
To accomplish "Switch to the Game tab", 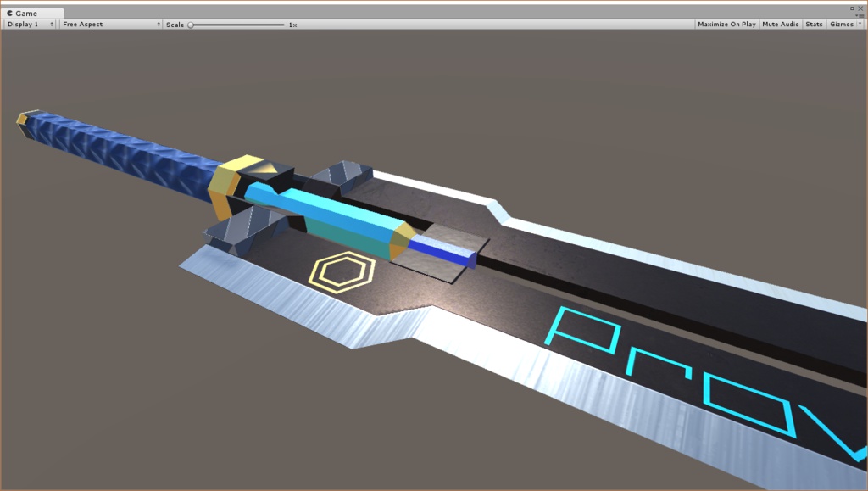I will click(32, 13).
